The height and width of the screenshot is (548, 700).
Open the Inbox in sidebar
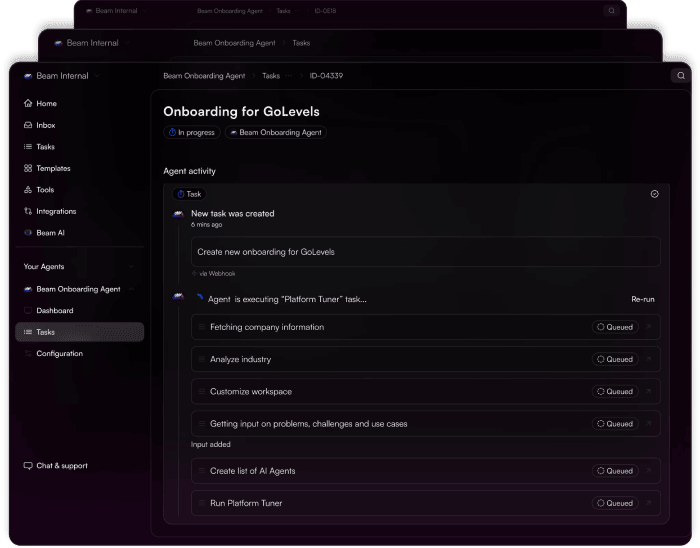tap(46, 125)
